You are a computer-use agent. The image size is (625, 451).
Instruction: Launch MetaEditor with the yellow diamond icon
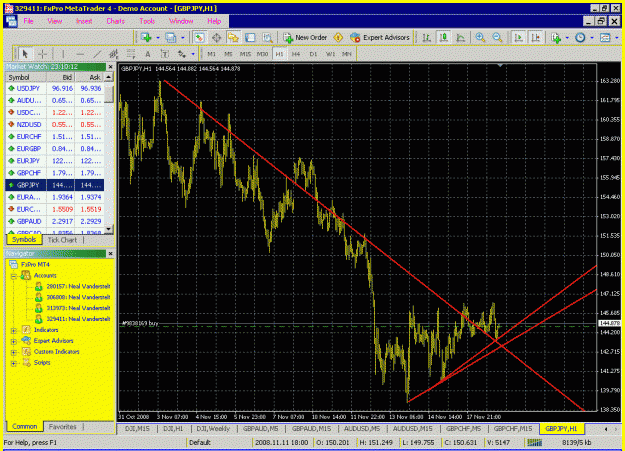pyautogui.click(x=338, y=37)
